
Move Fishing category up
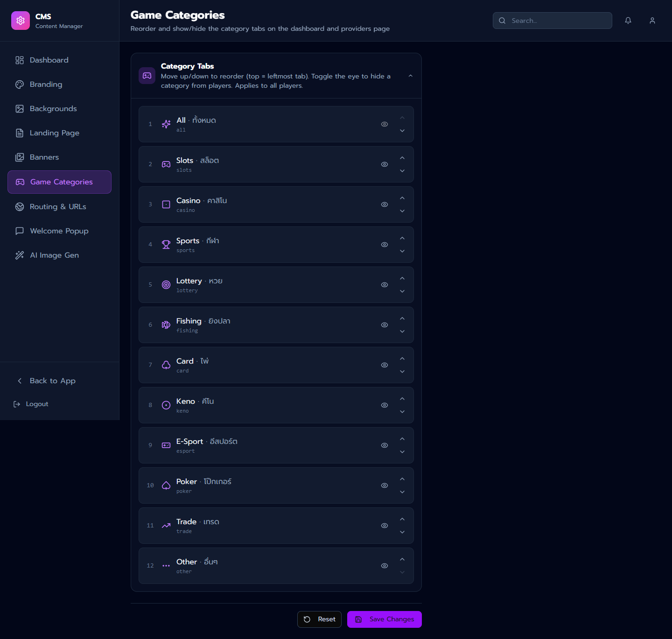(402, 318)
